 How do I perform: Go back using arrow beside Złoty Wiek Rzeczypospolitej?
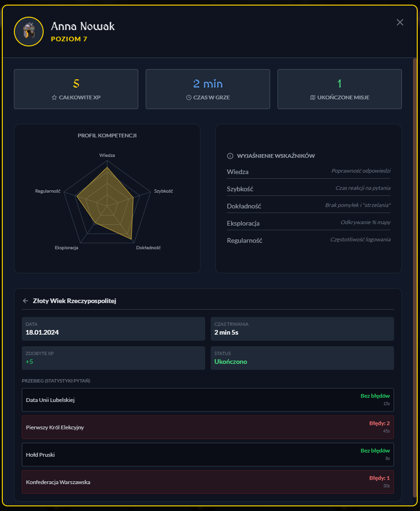click(x=26, y=301)
